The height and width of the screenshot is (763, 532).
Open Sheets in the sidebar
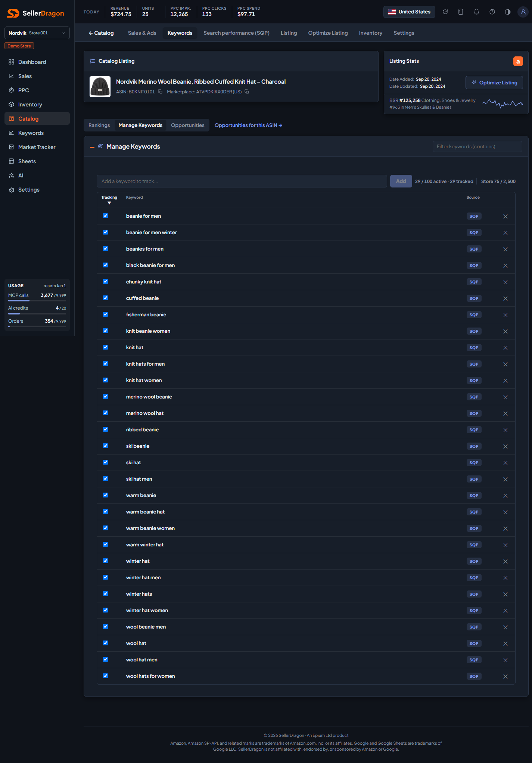pos(37,161)
